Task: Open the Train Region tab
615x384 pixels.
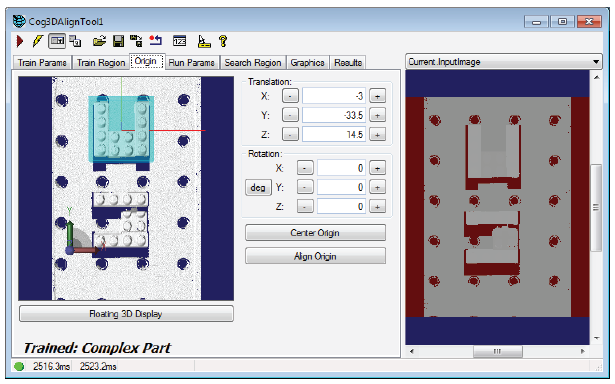Action: click(101, 63)
